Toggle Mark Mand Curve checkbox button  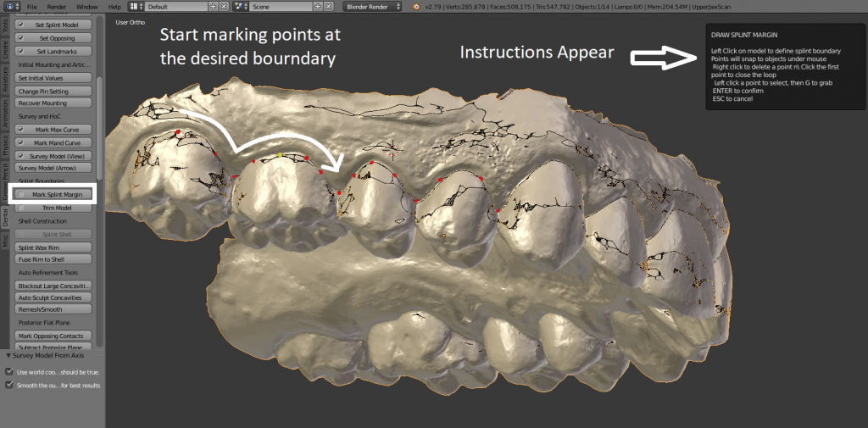click(x=53, y=143)
